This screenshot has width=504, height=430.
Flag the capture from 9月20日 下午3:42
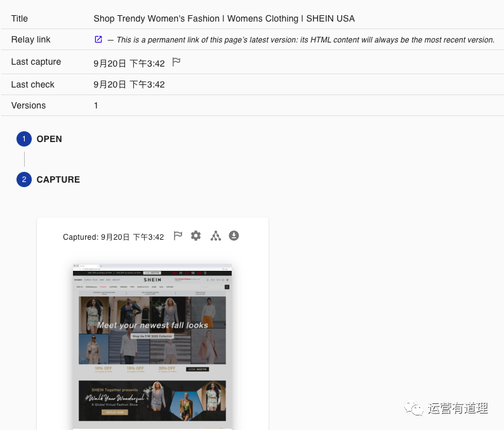[178, 236]
